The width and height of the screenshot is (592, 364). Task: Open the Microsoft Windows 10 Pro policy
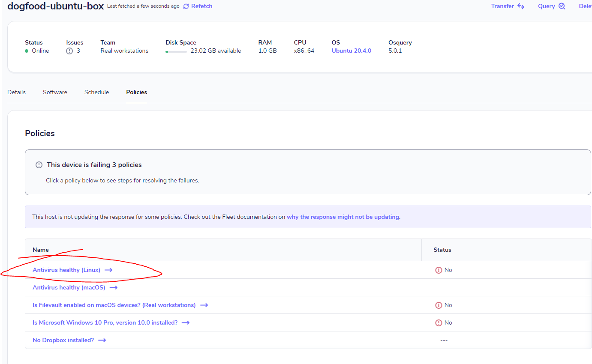click(105, 323)
